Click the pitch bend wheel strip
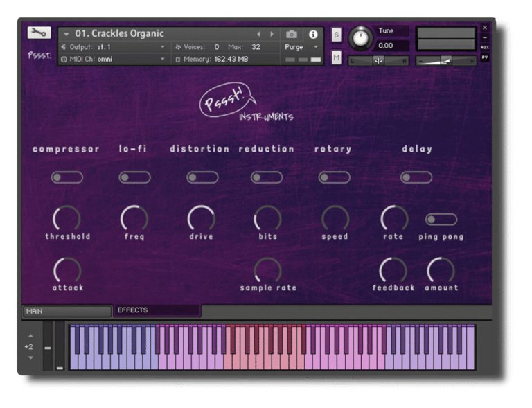This screenshot has height=408, width=532. tap(48, 346)
